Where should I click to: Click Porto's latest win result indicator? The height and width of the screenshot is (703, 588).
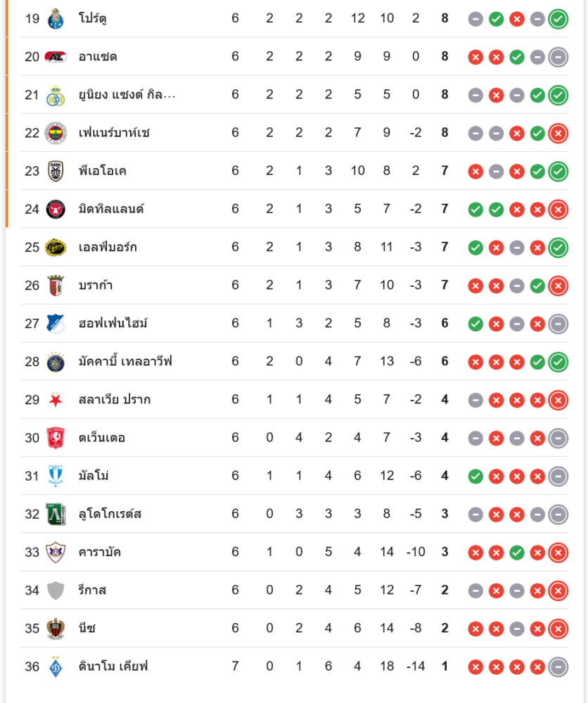pyautogui.click(x=558, y=18)
